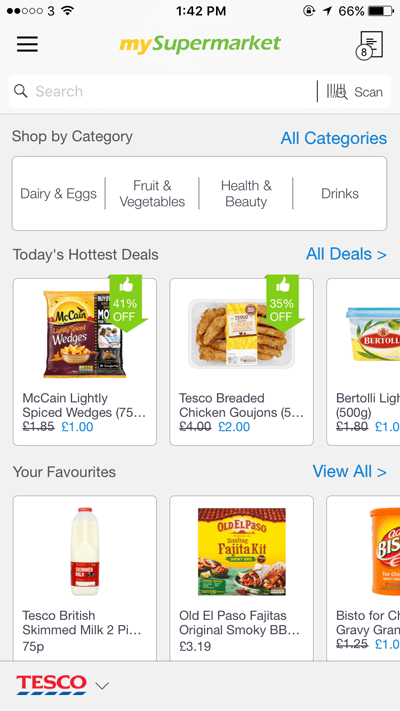This screenshot has height=711, width=400.
Task: Tap the 41% OFF deal badge
Action: pyautogui.click(x=125, y=303)
